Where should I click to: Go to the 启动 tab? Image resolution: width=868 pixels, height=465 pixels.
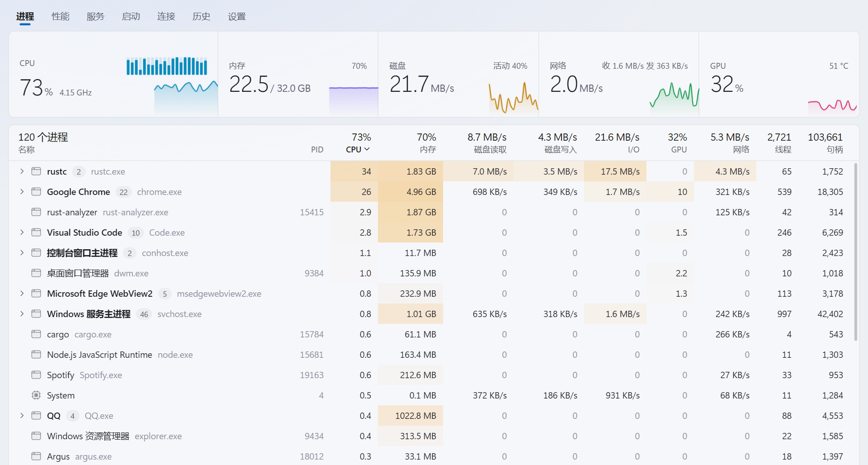click(x=131, y=16)
